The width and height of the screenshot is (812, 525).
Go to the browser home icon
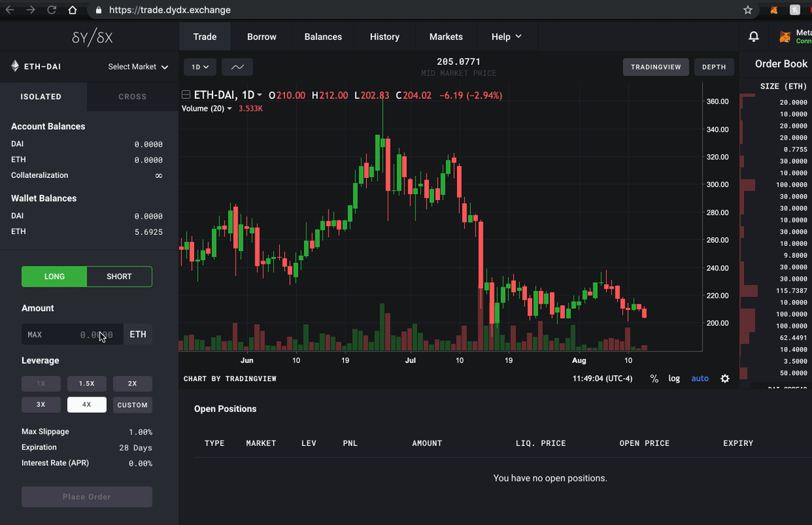tap(72, 10)
